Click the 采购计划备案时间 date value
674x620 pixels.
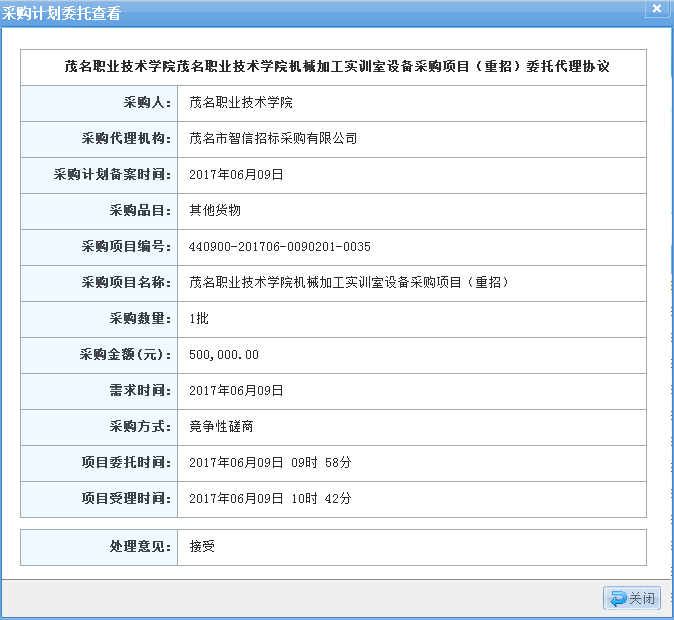237,174
